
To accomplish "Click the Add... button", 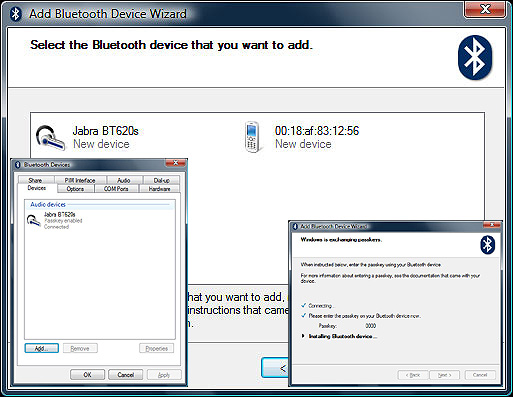I will (x=42, y=348).
